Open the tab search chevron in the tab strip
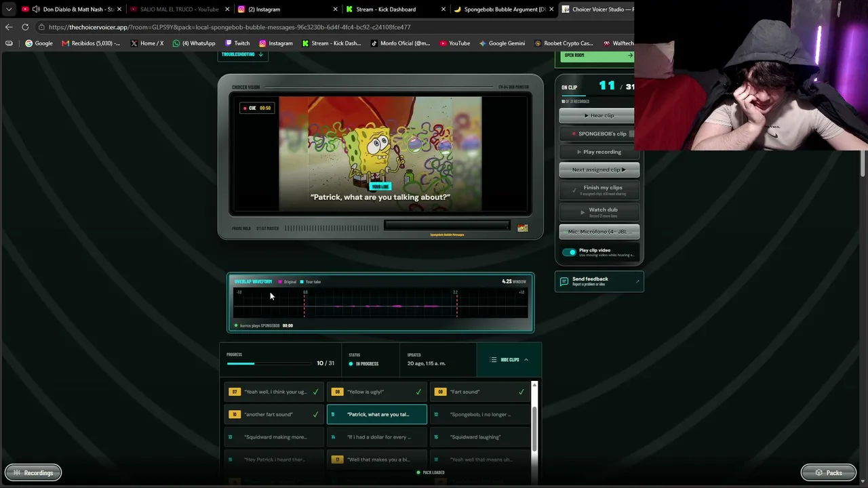This screenshot has width=868, height=488. point(9,9)
